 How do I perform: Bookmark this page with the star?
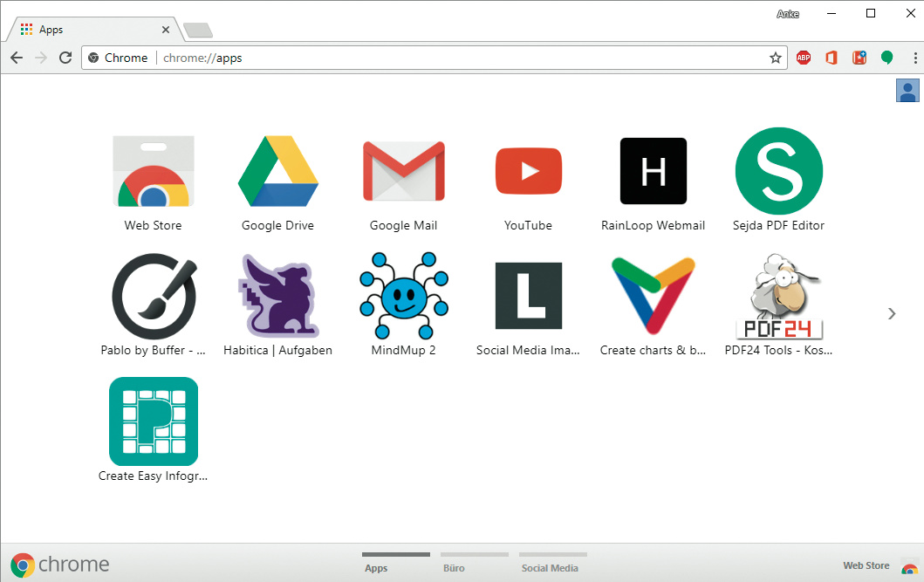point(775,58)
